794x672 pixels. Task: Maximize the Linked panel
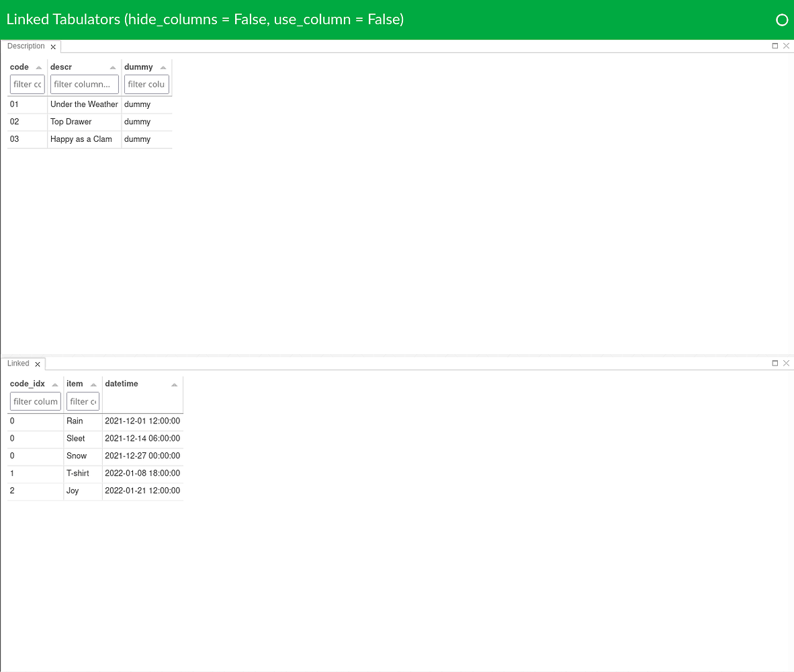(775, 363)
